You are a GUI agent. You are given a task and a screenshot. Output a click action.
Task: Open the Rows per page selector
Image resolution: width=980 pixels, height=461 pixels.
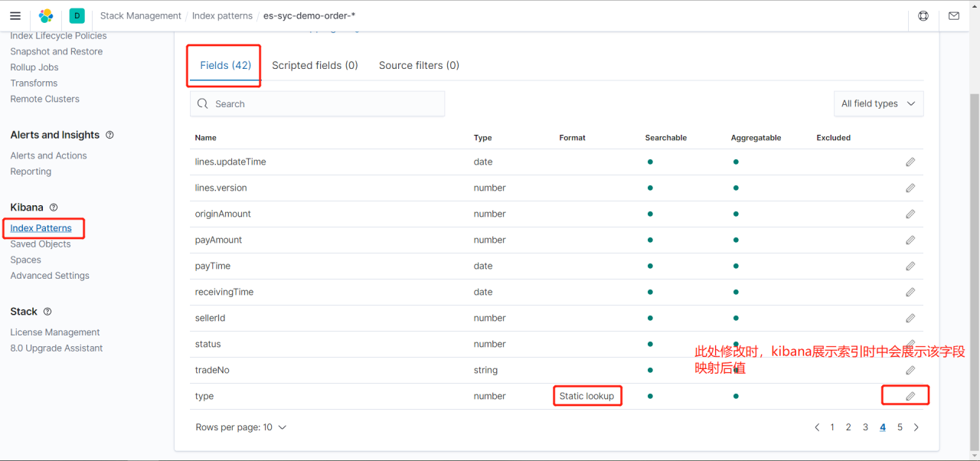(x=241, y=427)
